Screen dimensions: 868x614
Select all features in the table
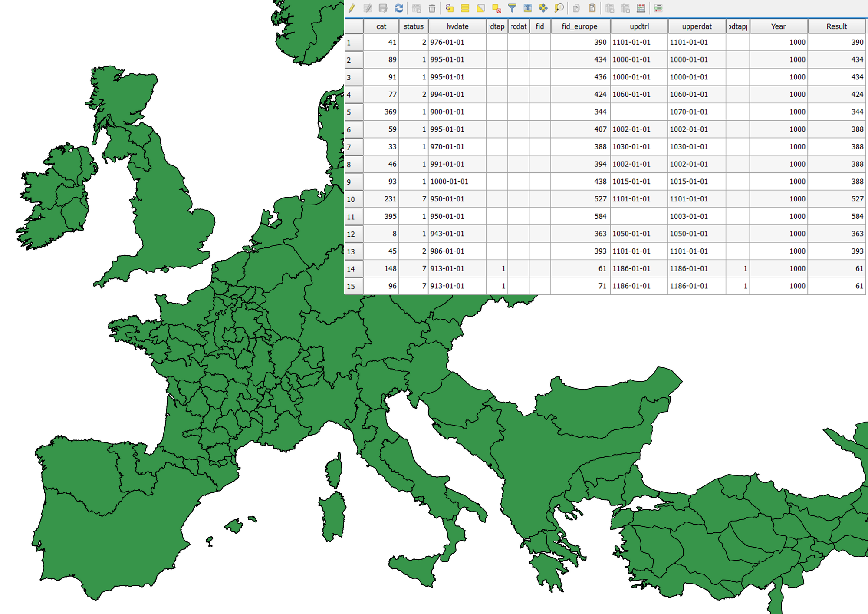click(465, 8)
